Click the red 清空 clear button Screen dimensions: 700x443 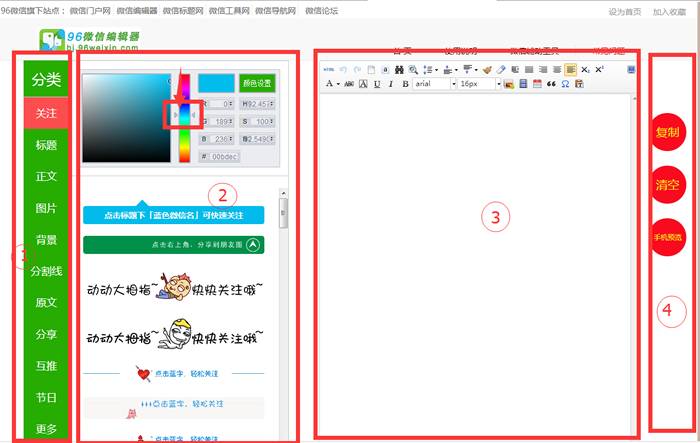pyautogui.click(x=667, y=184)
